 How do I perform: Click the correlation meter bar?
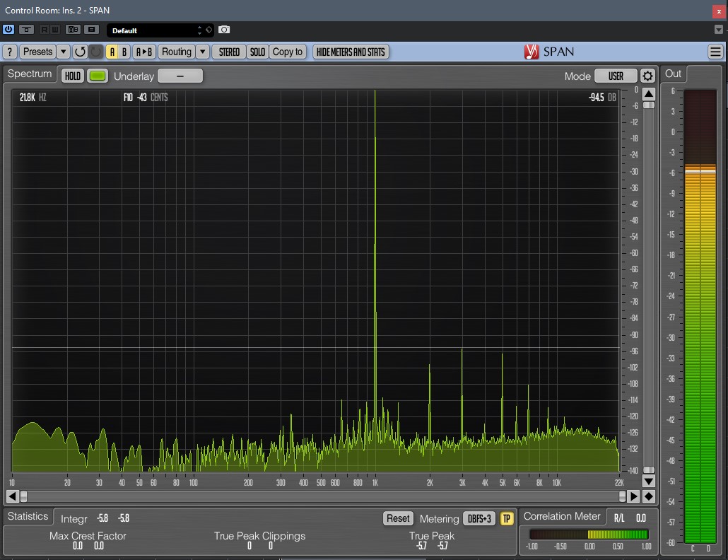click(589, 535)
